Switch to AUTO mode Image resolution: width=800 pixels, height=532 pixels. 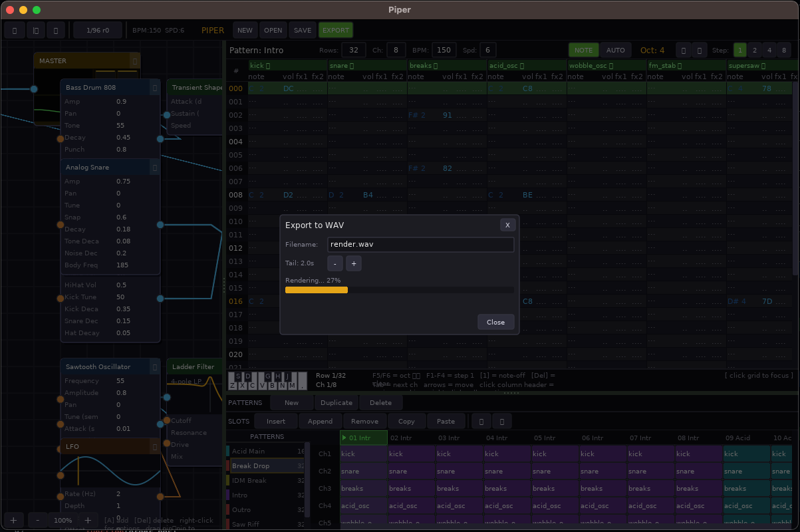(x=616, y=50)
